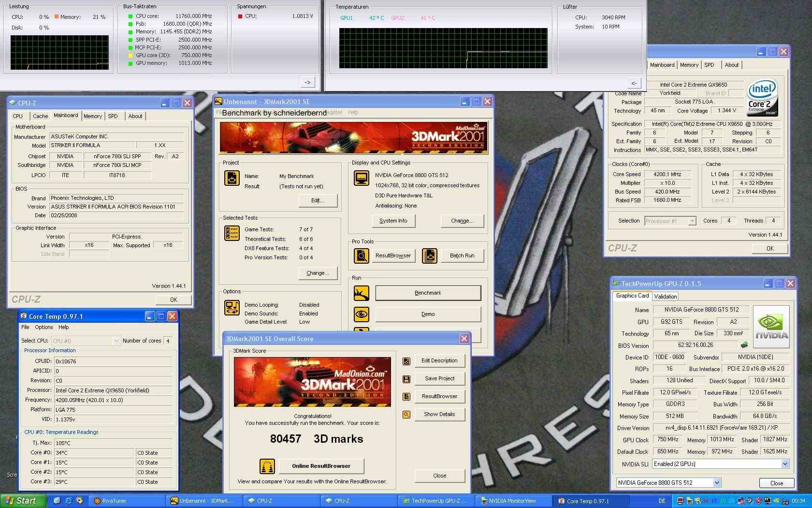Click Close in the GPU-Z window
This screenshot has width=812, height=508.
776,483
